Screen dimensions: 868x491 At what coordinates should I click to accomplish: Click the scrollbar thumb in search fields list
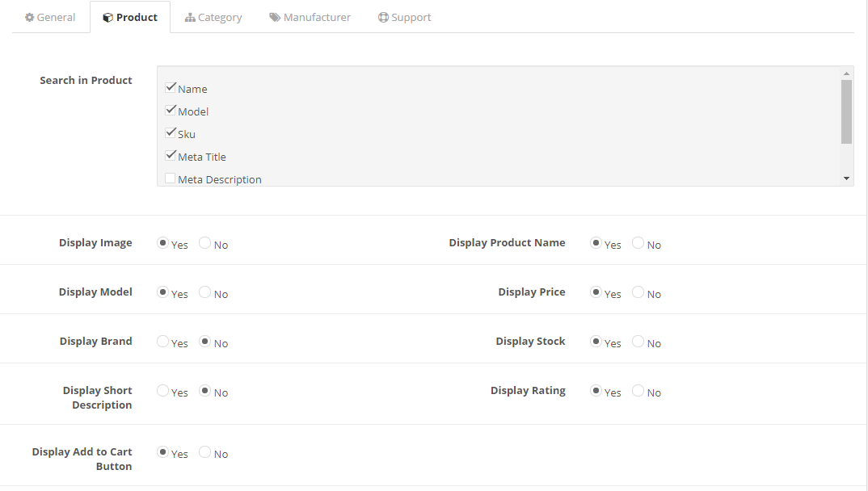tap(846, 111)
